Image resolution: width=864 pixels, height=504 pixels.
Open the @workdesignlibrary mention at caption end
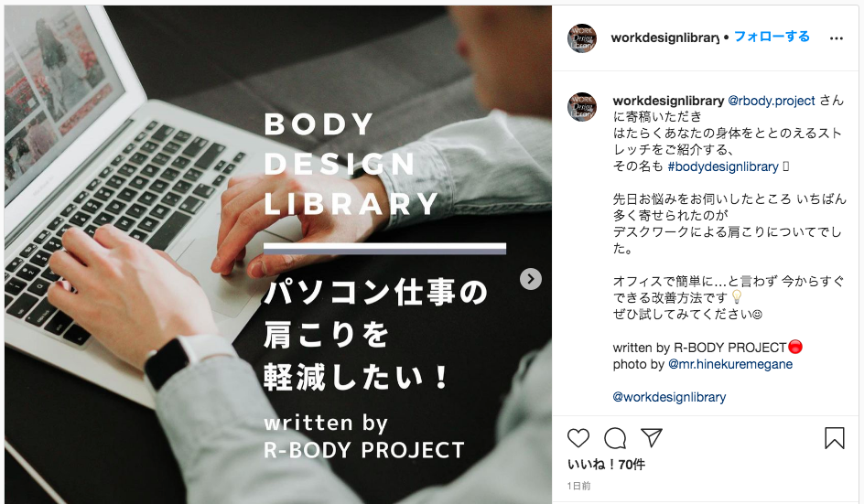(669, 397)
